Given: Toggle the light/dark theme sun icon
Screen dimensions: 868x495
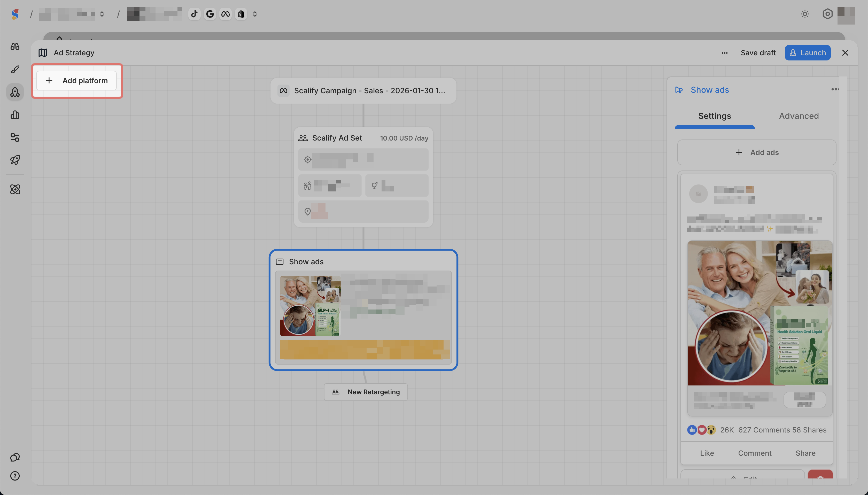Looking at the screenshot, I should click(x=804, y=14).
